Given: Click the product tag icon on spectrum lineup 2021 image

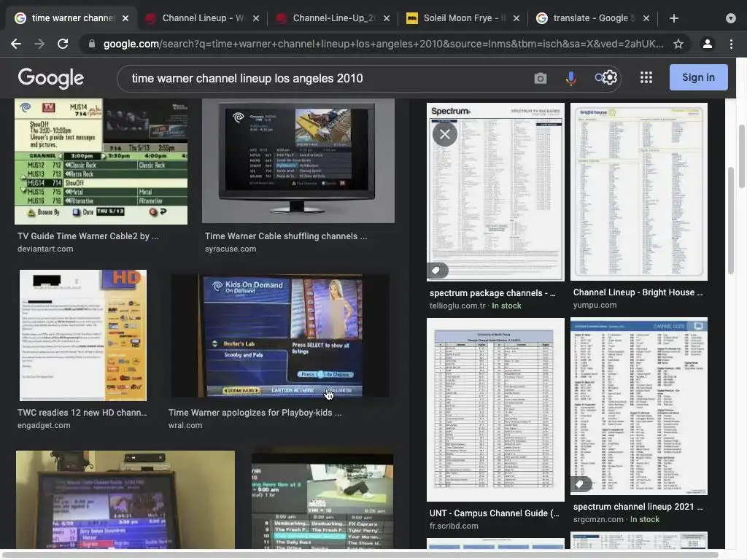Looking at the screenshot, I should (x=579, y=485).
